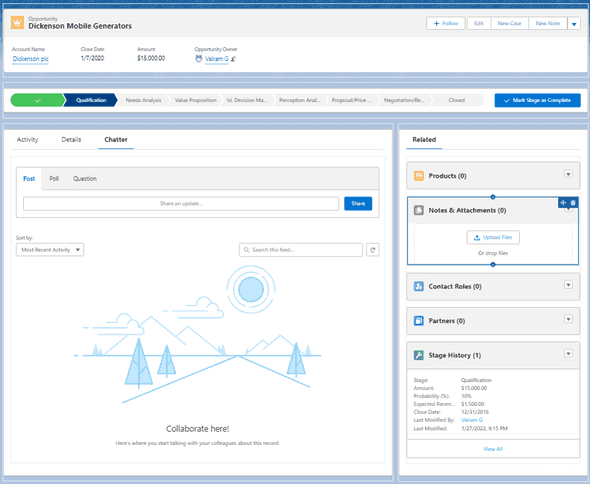Open the Dickenson plc account link

(x=30, y=59)
